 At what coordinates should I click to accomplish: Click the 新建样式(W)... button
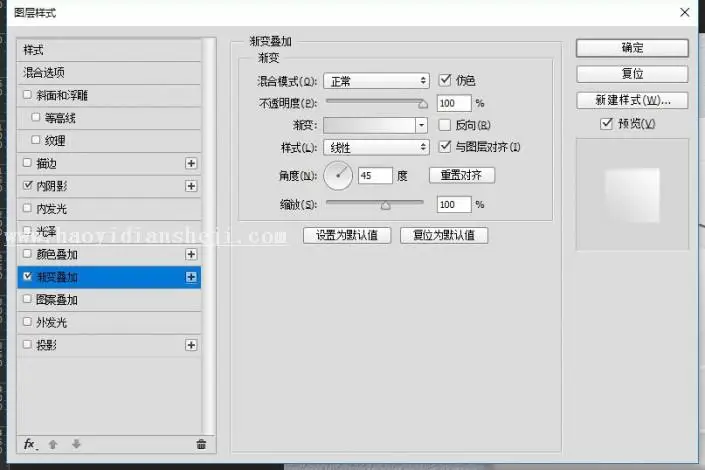point(632,100)
